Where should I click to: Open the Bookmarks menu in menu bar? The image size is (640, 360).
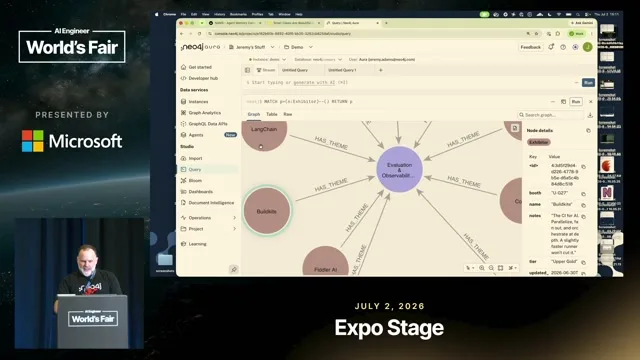pyautogui.click(x=238, y=14)
